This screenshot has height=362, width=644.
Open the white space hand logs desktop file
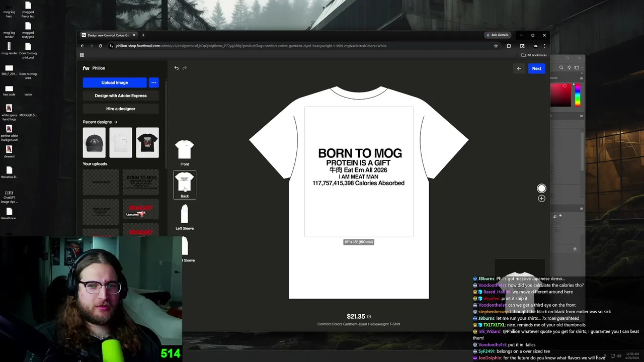click(x=9, y=113)
